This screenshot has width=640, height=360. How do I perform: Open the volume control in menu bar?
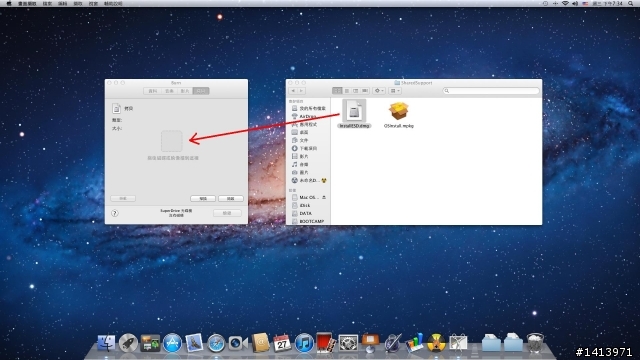tap(575, 3)
